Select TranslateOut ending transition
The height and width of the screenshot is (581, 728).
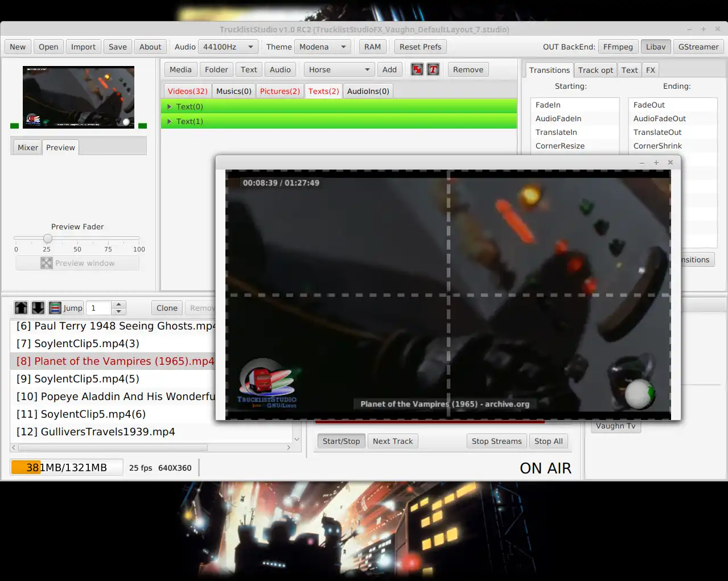coord(673,132)
